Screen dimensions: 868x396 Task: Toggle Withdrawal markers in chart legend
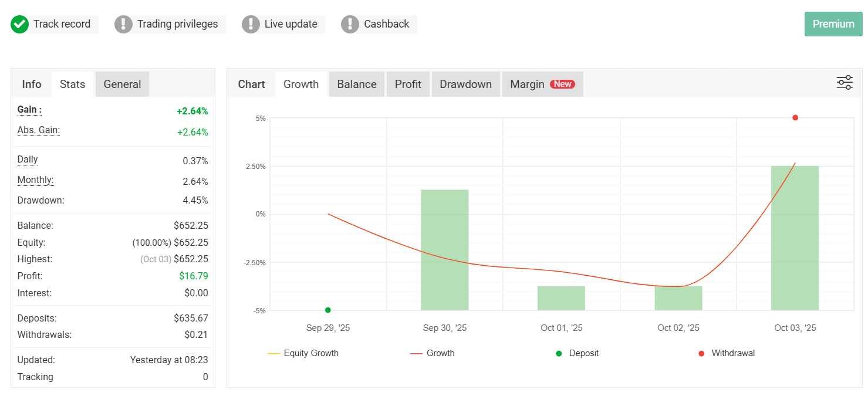pyautogui.click(x=727, y=353)
